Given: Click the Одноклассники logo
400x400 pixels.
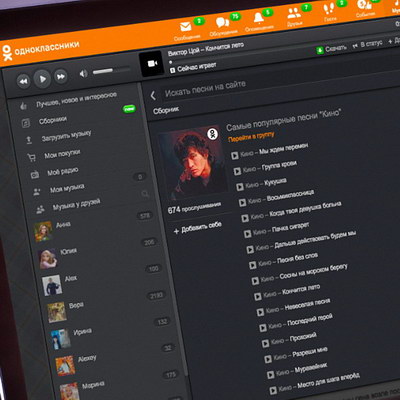Looking at the screenshot, I should pyautogui.click(x=40, y=50).
